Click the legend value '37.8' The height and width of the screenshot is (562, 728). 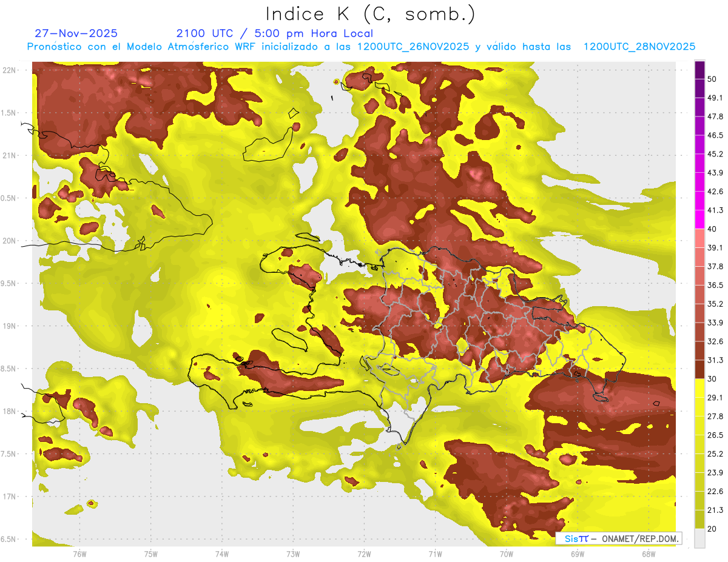click(x=715, y=266)
